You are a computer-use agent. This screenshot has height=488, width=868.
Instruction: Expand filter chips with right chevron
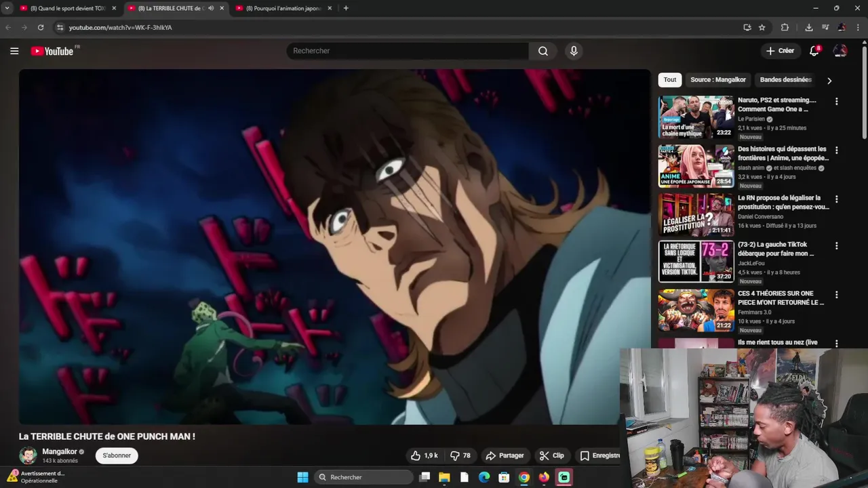(x=829, y=80)
